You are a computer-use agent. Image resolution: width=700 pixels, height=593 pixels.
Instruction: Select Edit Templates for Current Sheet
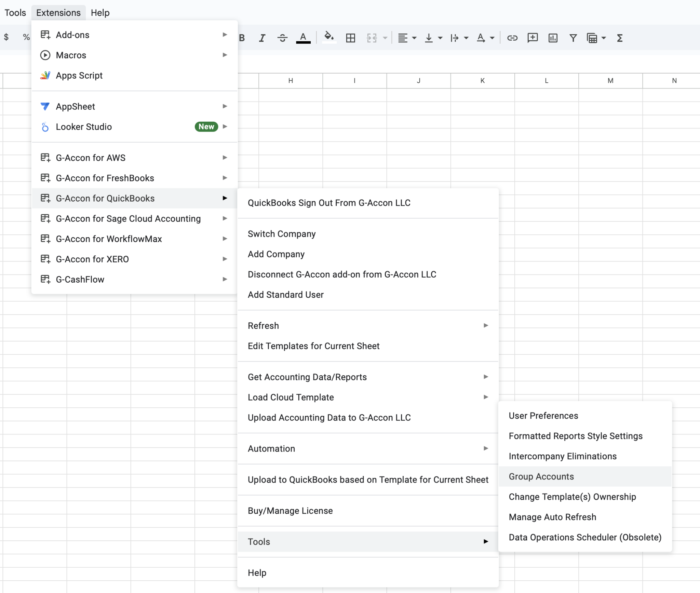(x=368, y=346)
